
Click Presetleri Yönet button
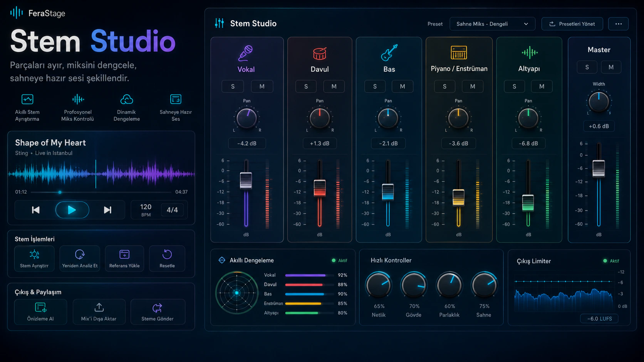[x=572, y=24]
